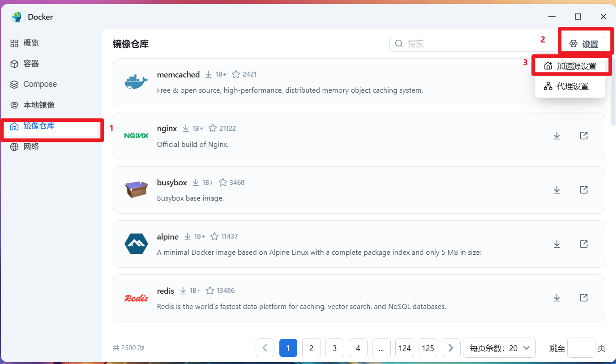Expand the 每页条数 page size dropdown

coord(499,348)
